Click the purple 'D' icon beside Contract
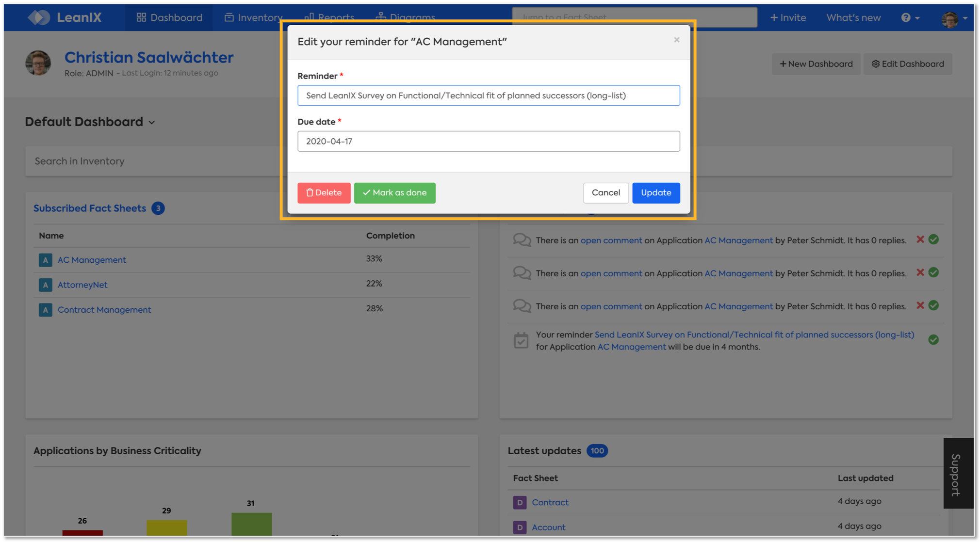This screenshot has width=980, height=542. (x=520, y=502)
